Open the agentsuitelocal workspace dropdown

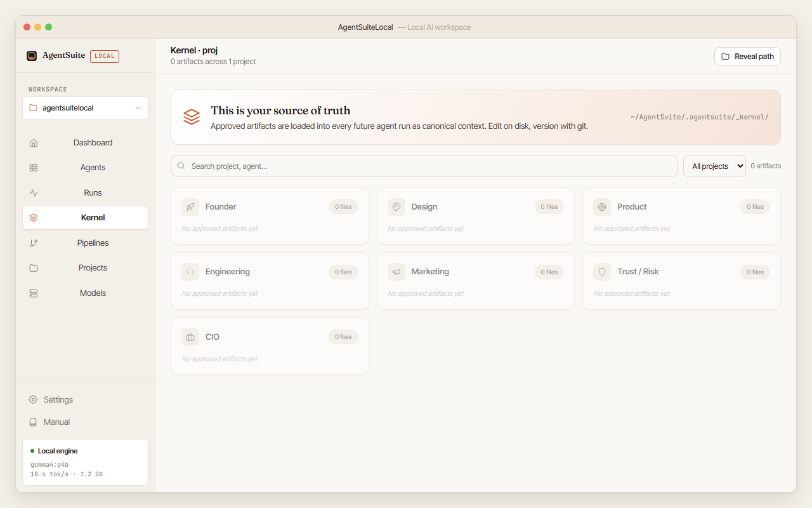(x=85, y=108)
